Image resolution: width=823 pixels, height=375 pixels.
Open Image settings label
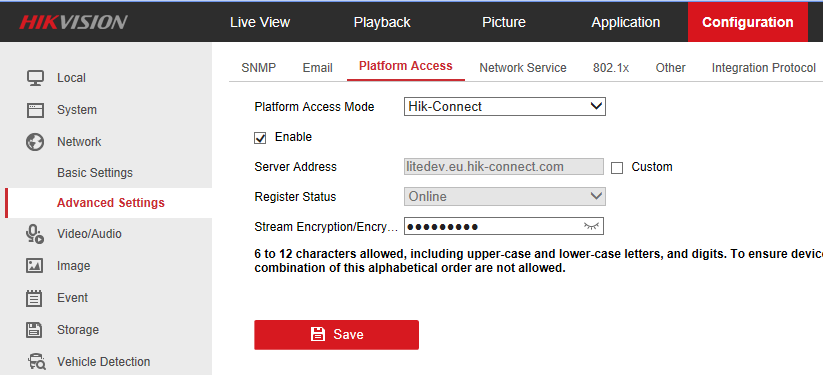click(73, 266)
